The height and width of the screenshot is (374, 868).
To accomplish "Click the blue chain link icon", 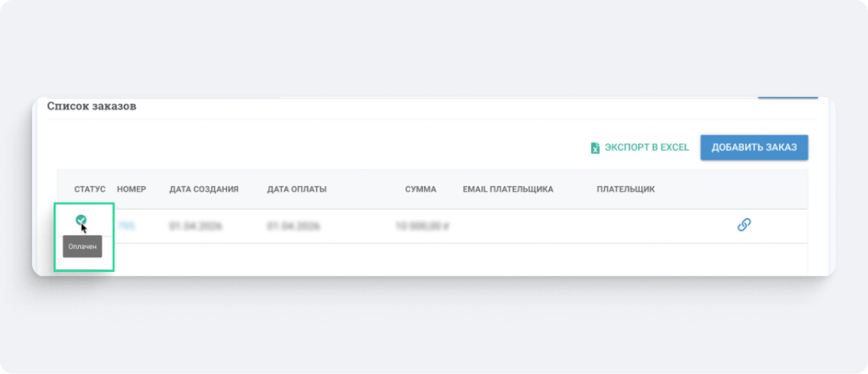I will pyautogui.click(x=744, y=225).
